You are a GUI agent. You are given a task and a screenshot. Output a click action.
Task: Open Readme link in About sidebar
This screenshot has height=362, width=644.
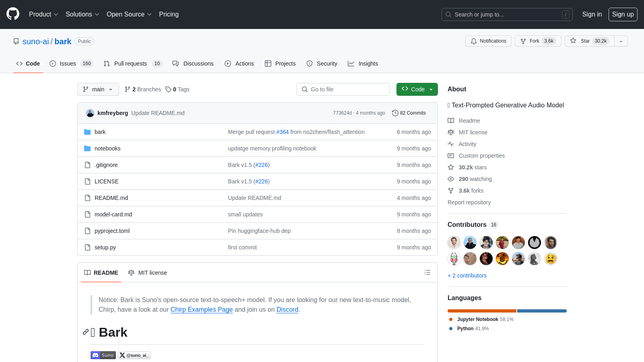click(x=464, y=121)
